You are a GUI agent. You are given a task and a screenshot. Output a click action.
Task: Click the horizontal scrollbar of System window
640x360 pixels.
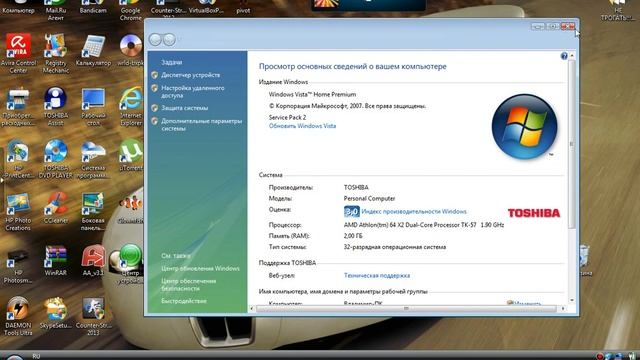406,309
